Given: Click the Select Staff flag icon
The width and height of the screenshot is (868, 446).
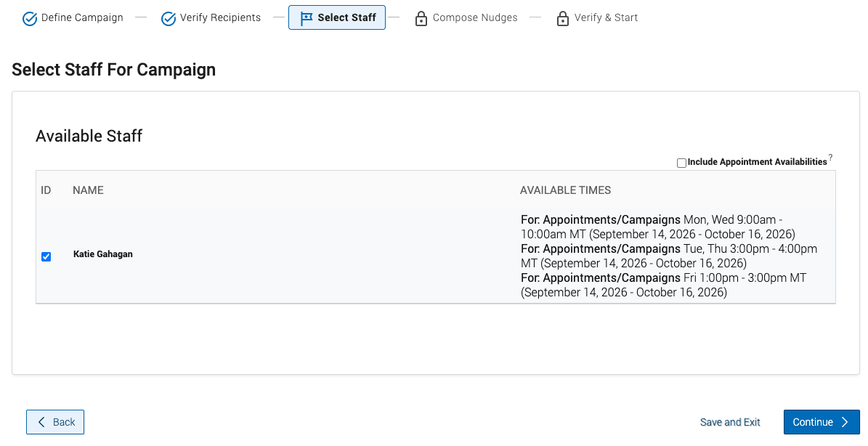Looking at the screenshot, I should 306,19.
